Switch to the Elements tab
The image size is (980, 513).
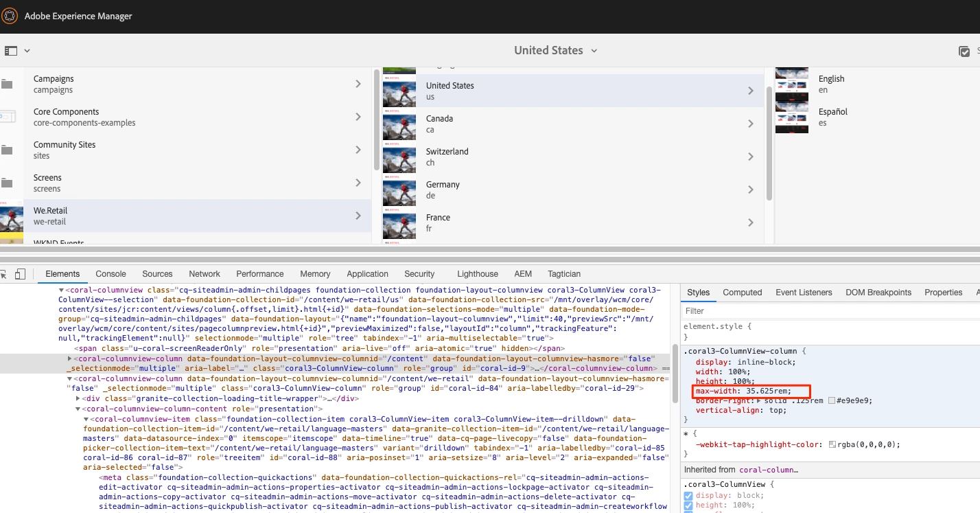coord(62,273)
